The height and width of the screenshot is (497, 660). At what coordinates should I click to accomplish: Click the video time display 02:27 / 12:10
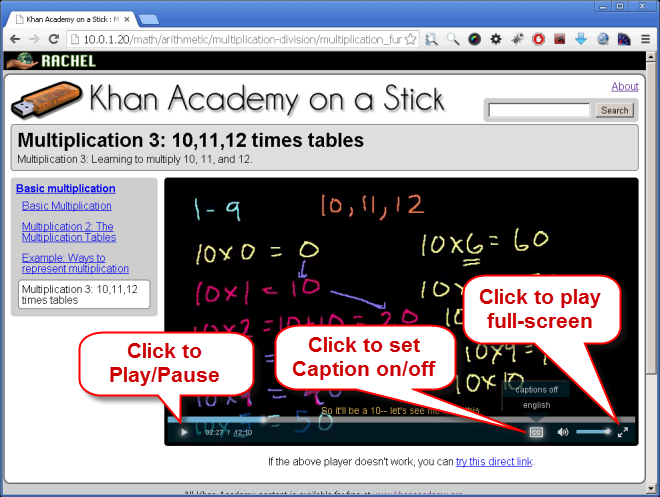click(x=229, y=432)
